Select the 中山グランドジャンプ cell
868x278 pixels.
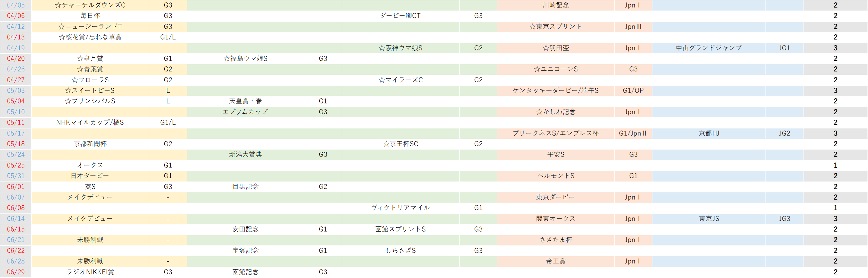tap(709, 48)
